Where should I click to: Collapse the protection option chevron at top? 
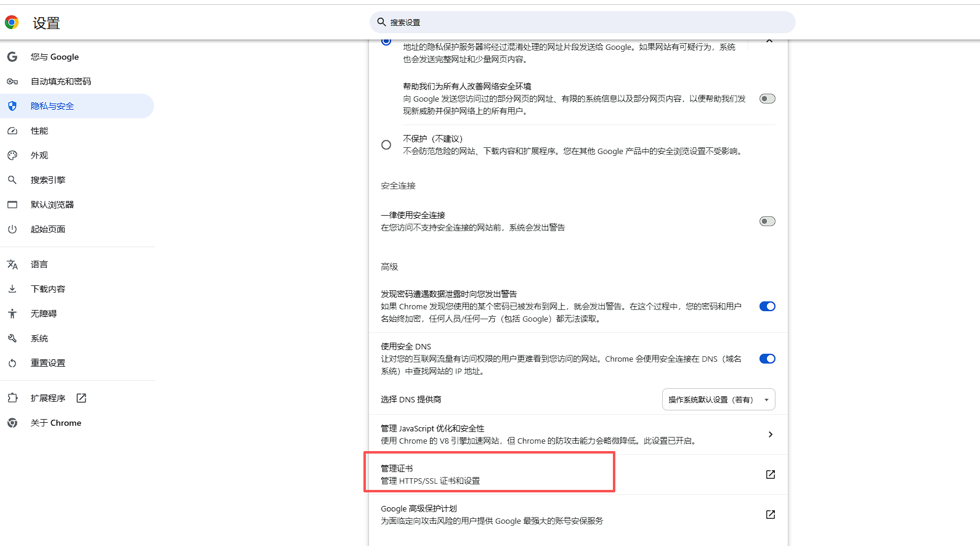[x=769, y=41]
